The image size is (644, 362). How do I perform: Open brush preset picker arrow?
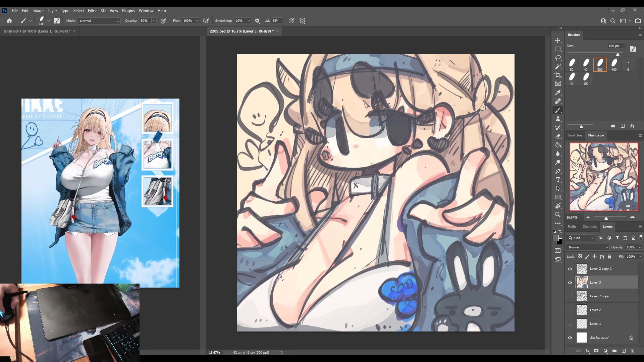tap(49, 21)
